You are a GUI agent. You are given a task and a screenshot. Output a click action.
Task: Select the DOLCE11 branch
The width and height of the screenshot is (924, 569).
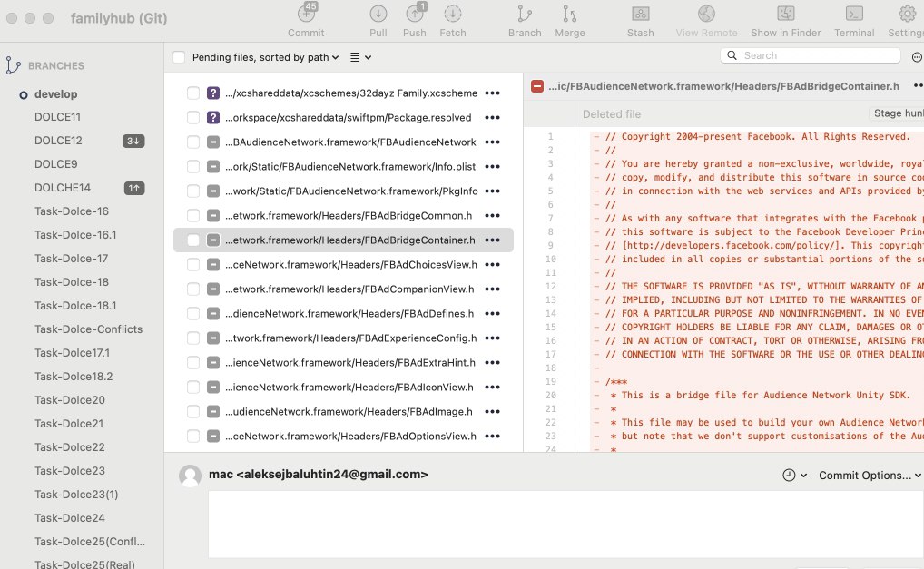(x=58, y=117)
